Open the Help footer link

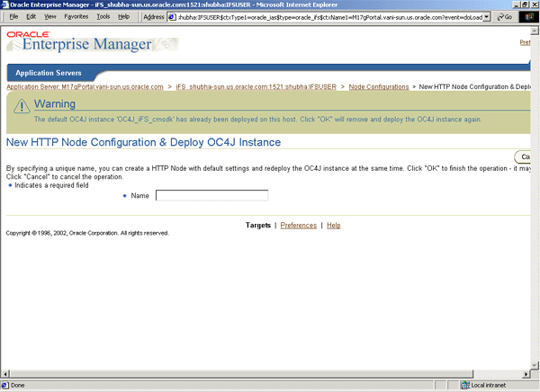pos(333,225)
